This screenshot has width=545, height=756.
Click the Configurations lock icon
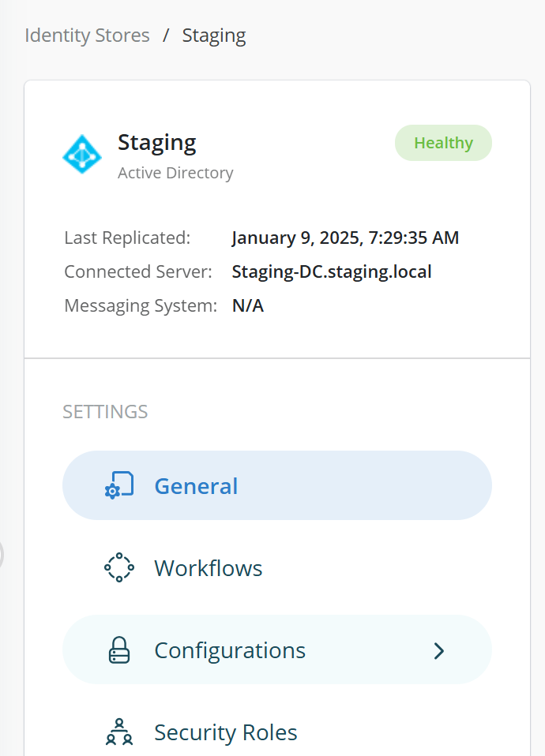point(119,650)
